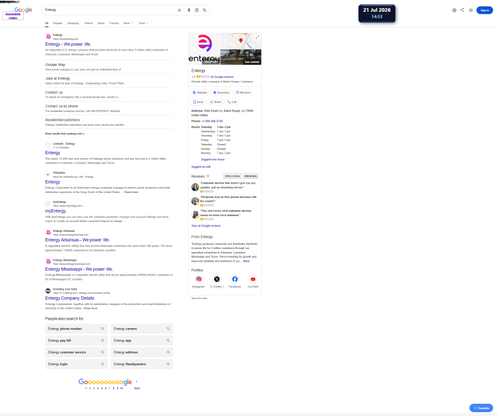Click search icon beside Entergy careers
Image resolution: width=500 pixels, height=416 pixels.
(168, 329)
